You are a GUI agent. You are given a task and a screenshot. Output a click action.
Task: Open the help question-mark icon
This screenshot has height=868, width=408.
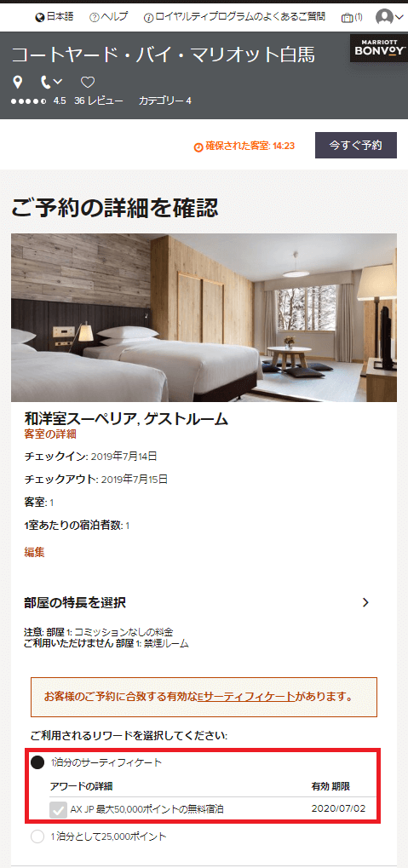pos(94,18)
